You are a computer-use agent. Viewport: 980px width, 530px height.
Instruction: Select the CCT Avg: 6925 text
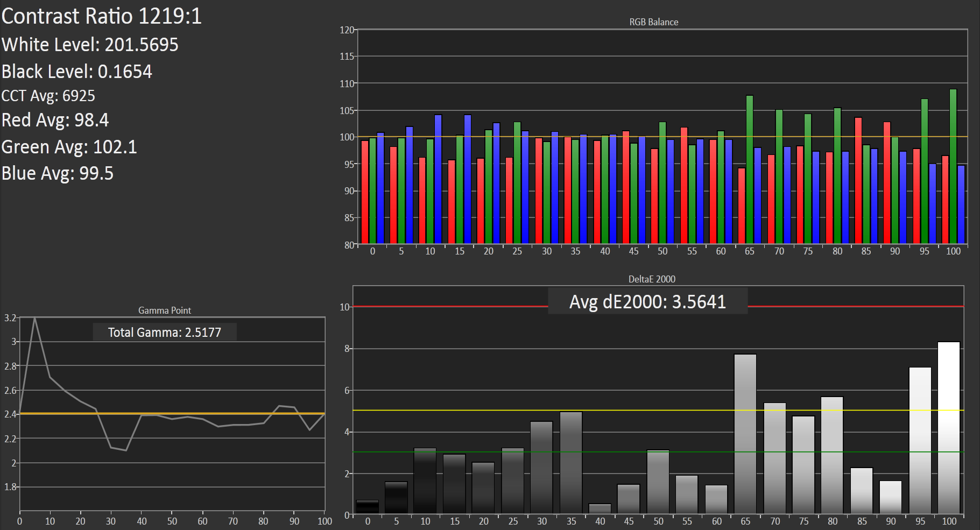48,96
